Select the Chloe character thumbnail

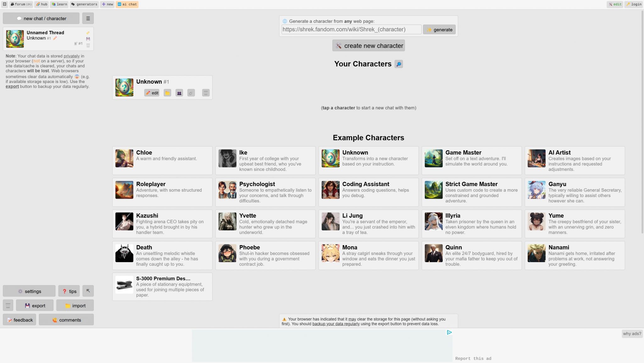tap(124, 158)
